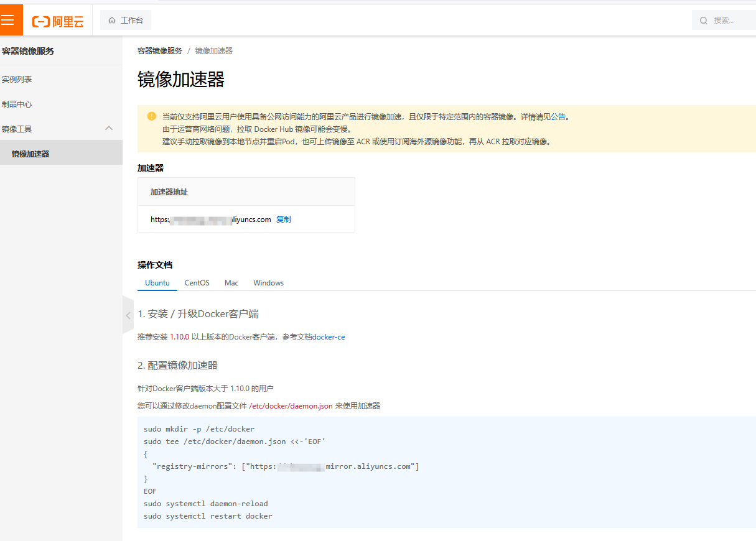
Task: Click the 镜像加速器 breadcrumb text
Action: 214,51
